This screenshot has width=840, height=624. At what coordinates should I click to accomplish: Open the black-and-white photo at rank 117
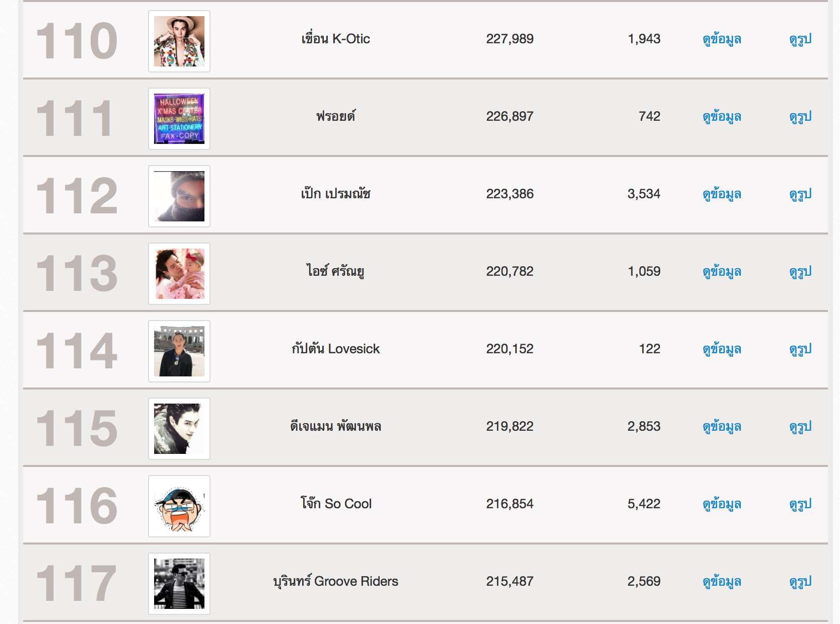(x=179, y=584)
